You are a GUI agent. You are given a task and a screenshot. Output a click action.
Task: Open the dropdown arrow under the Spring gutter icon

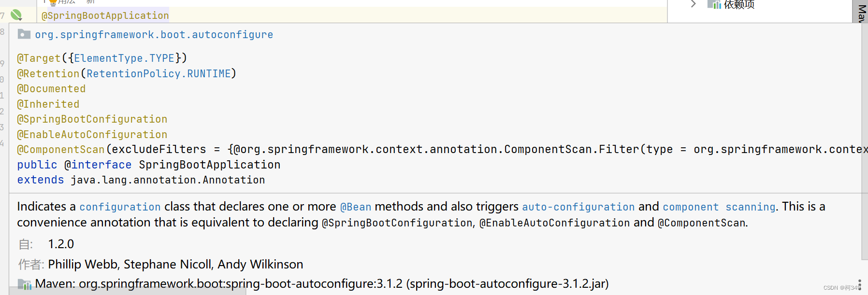pyautogui.click(x=20, y=19)
